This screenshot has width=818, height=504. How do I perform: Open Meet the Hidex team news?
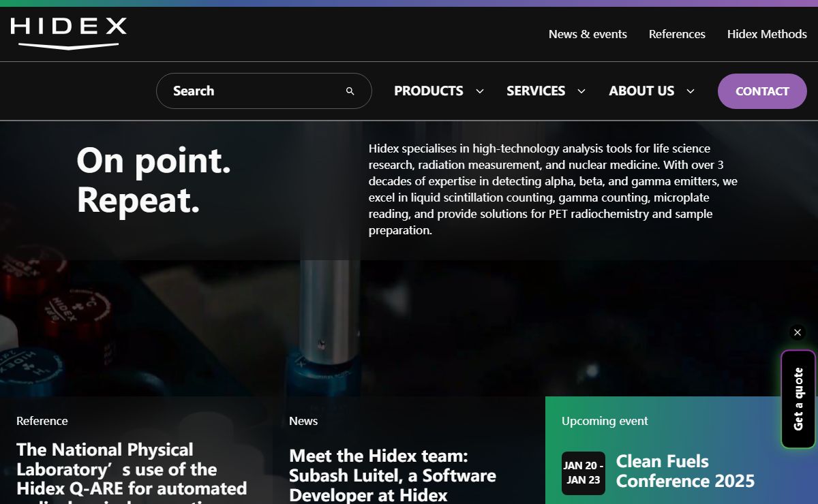[393, 475]
